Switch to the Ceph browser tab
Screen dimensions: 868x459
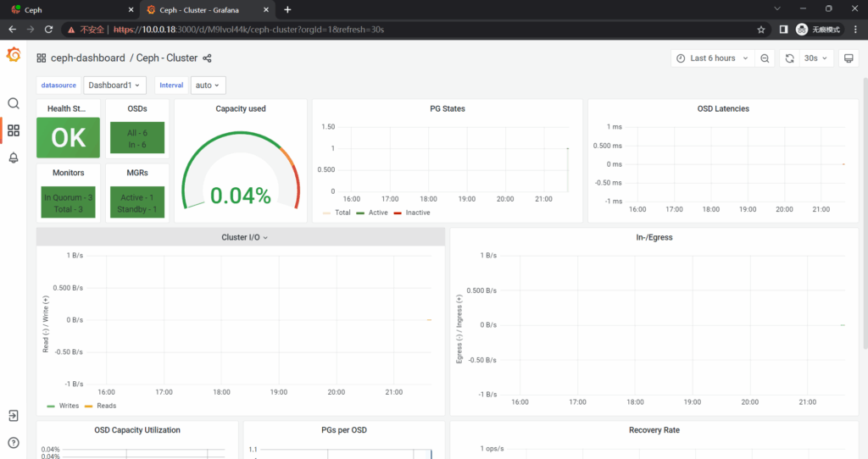(x=70, y=10)
